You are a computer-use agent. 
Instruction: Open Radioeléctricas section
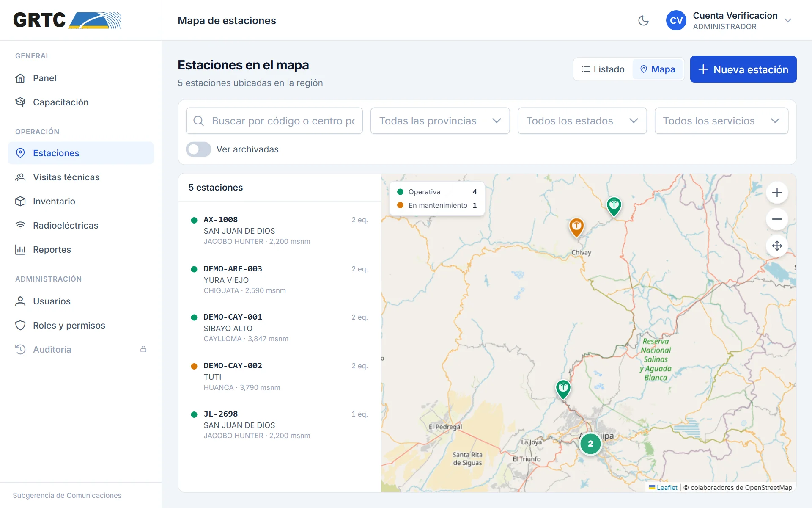(81, 226)
